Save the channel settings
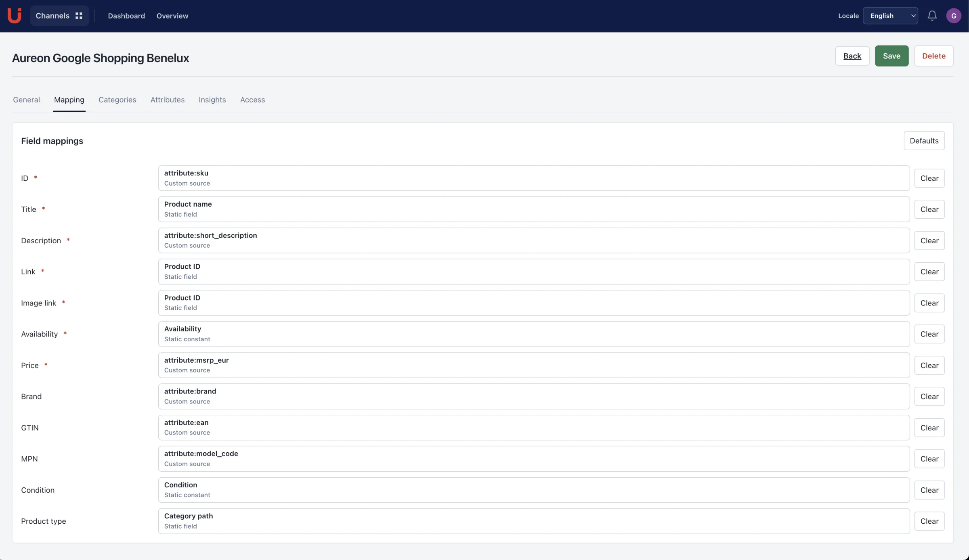Image resolution: width=969 pixels, height=560 pixels. (891, 56)
